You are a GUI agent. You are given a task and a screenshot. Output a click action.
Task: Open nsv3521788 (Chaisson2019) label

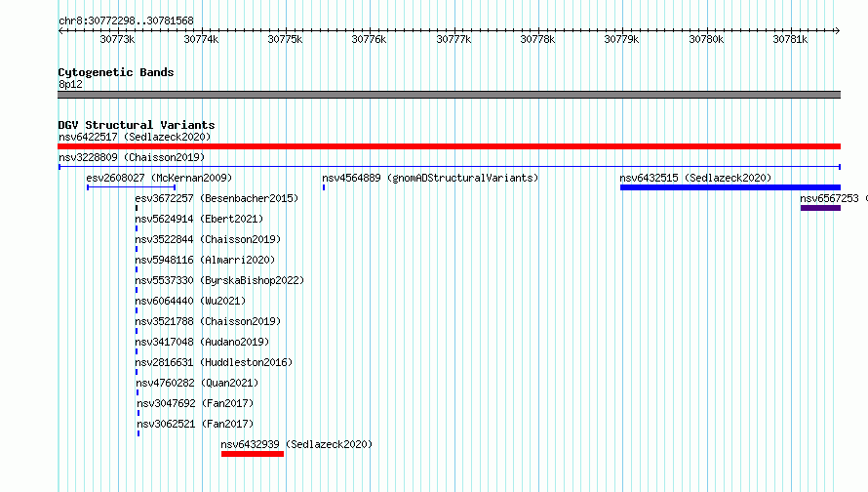(x=208, y=321)
